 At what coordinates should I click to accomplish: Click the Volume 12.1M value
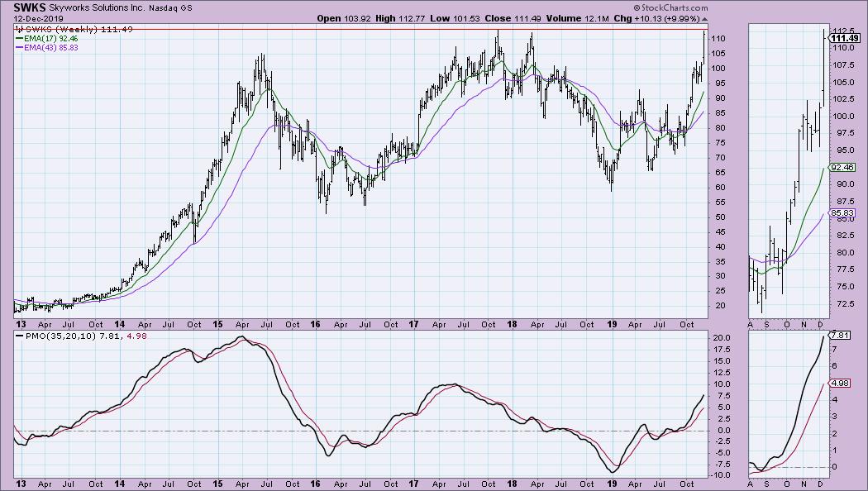pyautogui.click(x=577, y=18)
